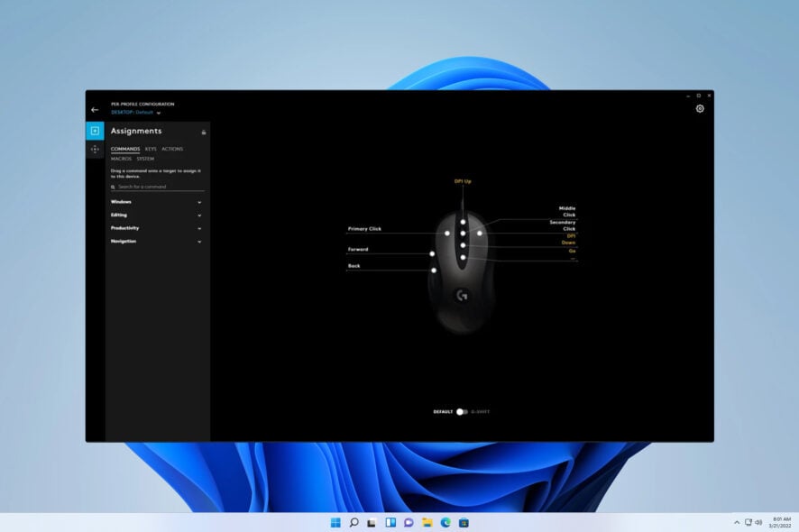Viewport: 799px width, 532px height.
Task: Select the Back side button dot
Action: click(434, 271)
